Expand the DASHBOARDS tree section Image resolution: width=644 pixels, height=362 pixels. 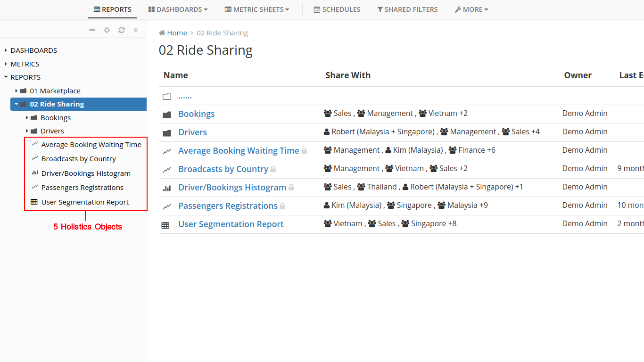[6, 50]
